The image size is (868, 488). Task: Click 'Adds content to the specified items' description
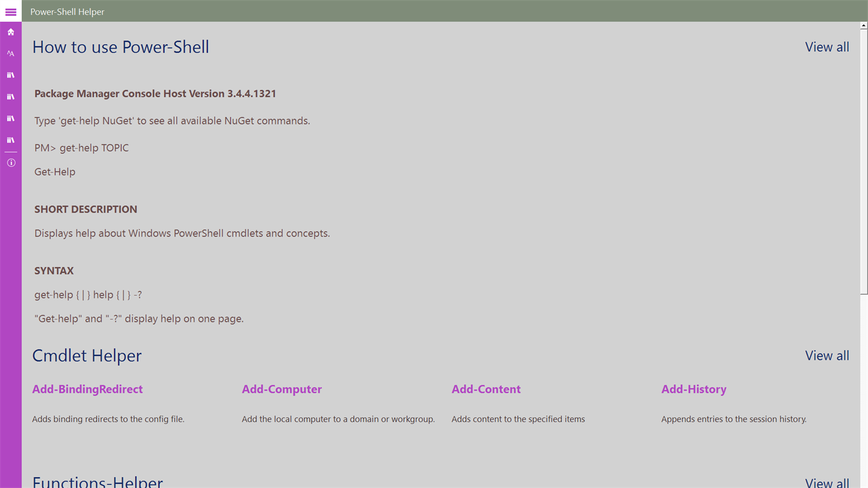518,419
